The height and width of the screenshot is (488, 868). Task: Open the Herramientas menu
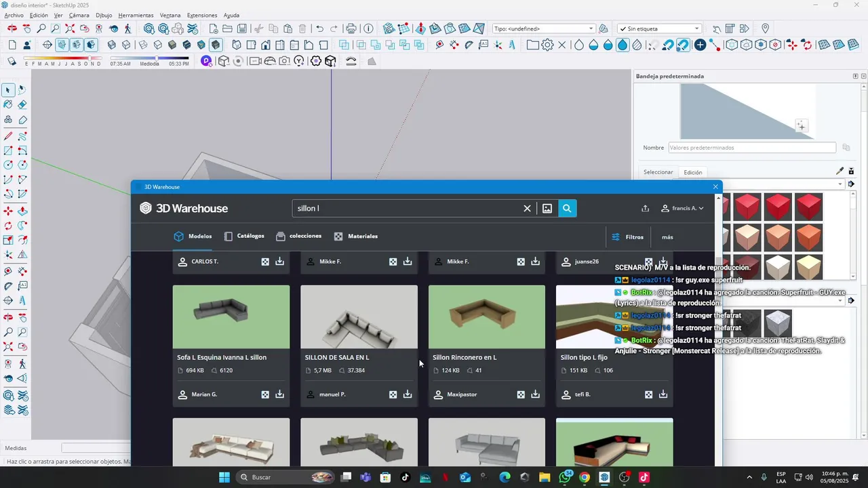136,15
